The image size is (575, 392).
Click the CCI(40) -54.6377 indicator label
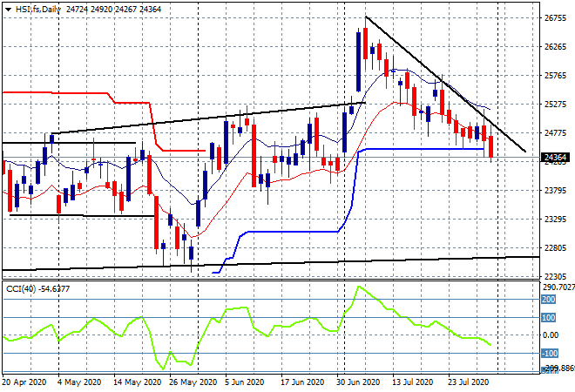[x=37, y=289]
